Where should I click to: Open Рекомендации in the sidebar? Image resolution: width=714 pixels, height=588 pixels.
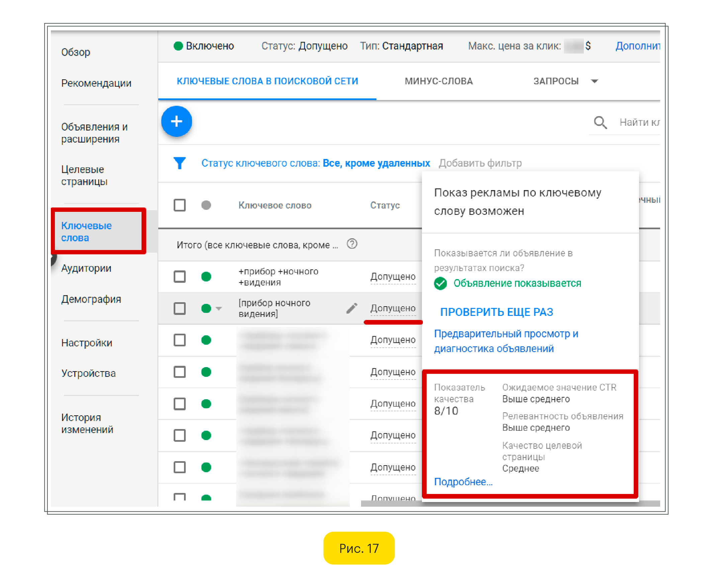click(96, 83)
